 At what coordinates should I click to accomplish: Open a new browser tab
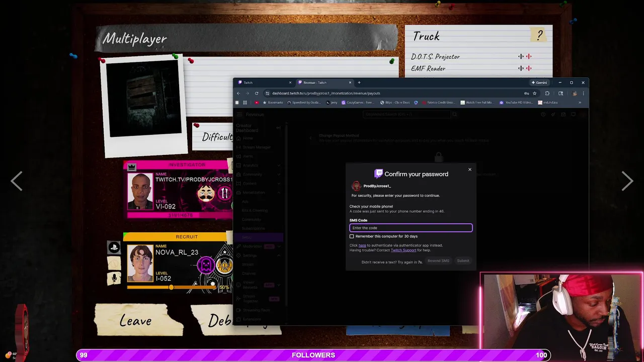point(359,82)
